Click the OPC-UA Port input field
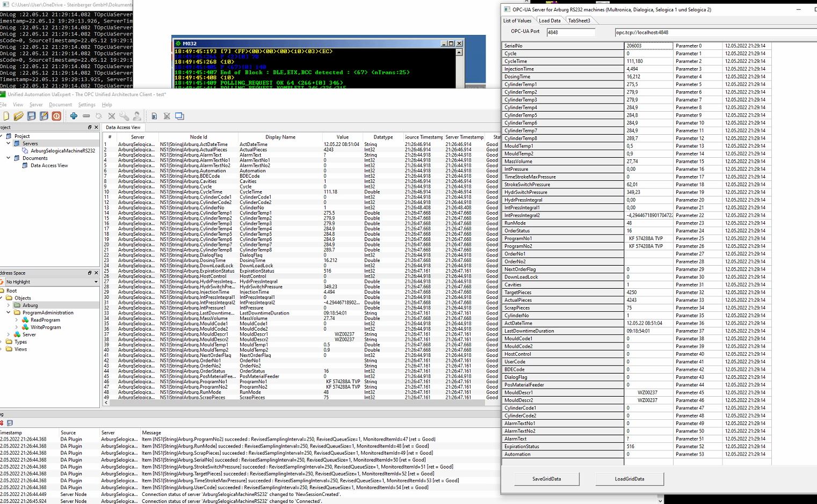 tap(571, 32)
